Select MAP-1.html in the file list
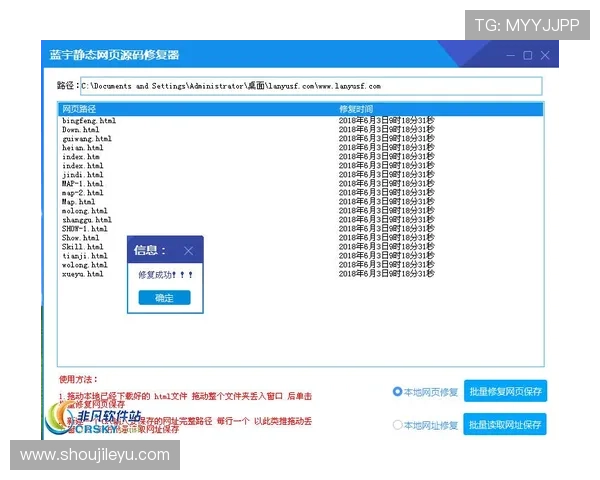The height and width of the screenshot is (480, 600). point(82,184)
